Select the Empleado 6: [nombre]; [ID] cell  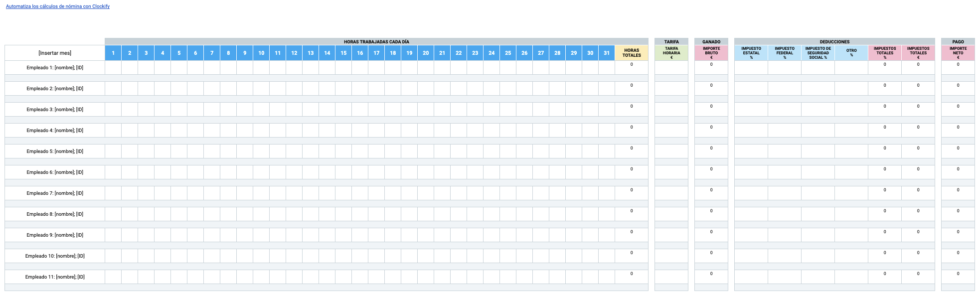(55, 172)
